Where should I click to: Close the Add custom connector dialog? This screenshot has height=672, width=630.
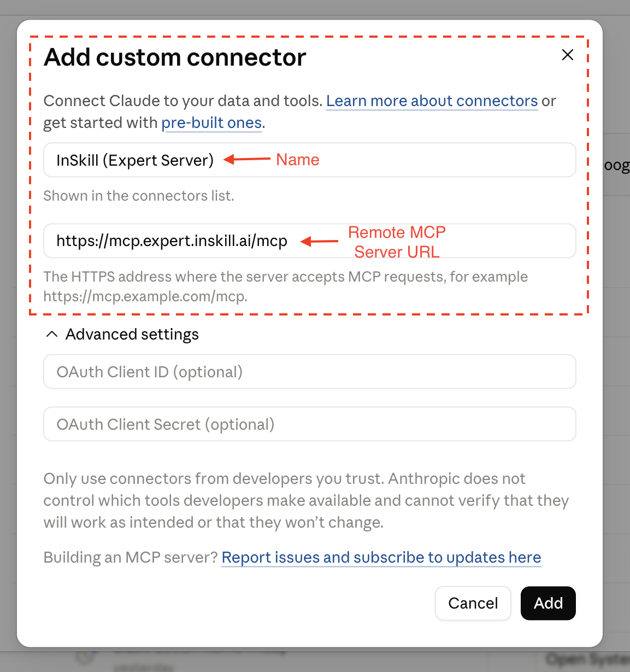coord(568,55)
